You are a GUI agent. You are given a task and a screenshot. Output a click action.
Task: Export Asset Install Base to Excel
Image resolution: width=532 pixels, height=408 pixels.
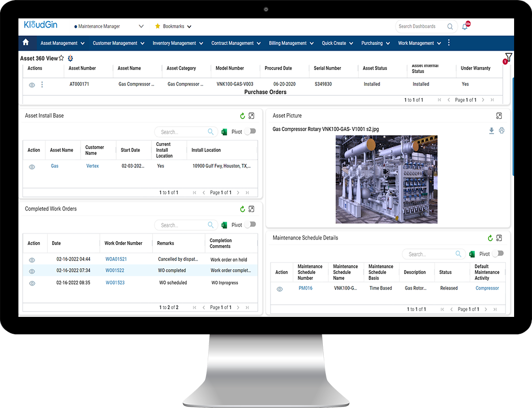click(x=224, y=132)
